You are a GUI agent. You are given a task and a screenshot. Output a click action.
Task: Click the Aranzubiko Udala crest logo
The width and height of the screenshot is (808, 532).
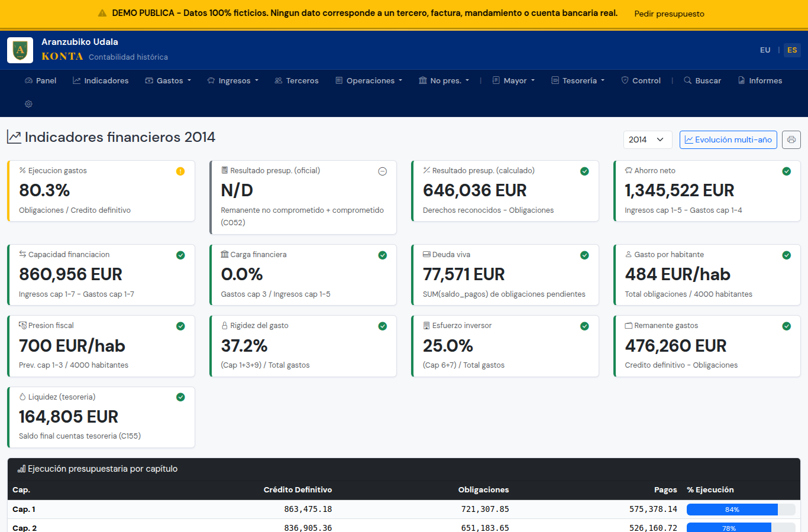(20, 50)
